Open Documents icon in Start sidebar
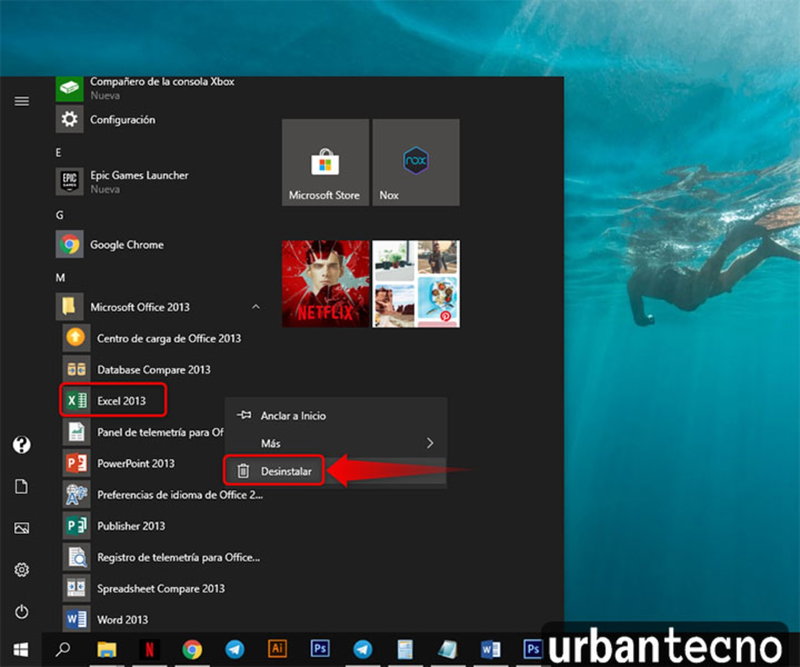Viewport: 800px width, 667px height. [x=21, y=486]
